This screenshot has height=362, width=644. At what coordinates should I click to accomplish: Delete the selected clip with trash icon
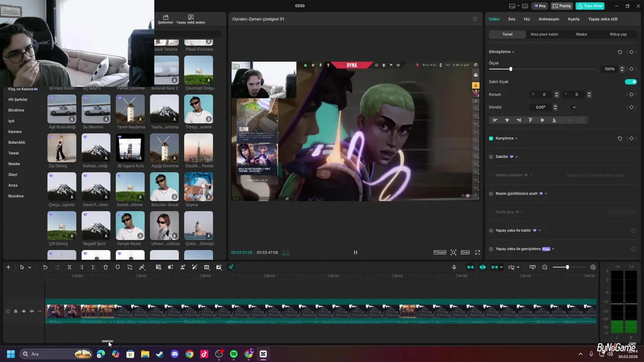coord(106,267)
